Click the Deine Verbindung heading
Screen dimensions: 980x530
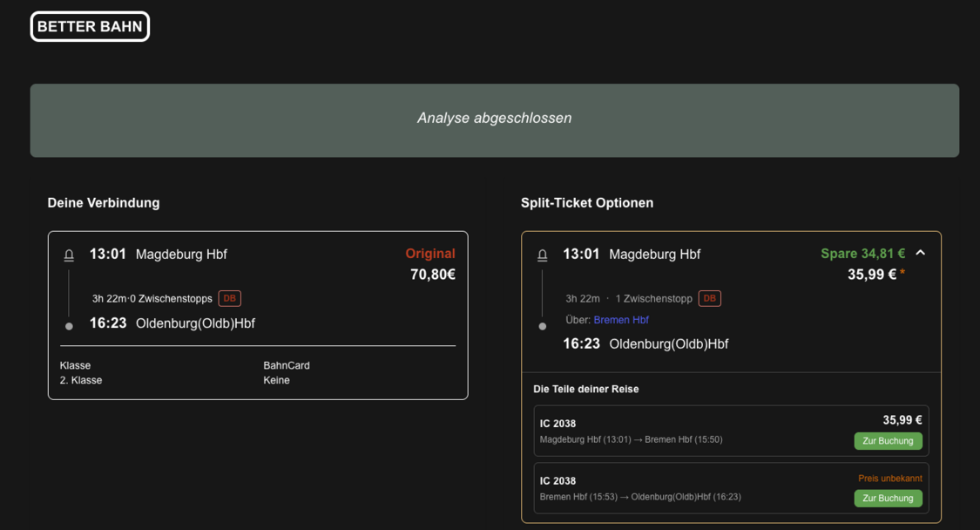[x=104, y=203]
